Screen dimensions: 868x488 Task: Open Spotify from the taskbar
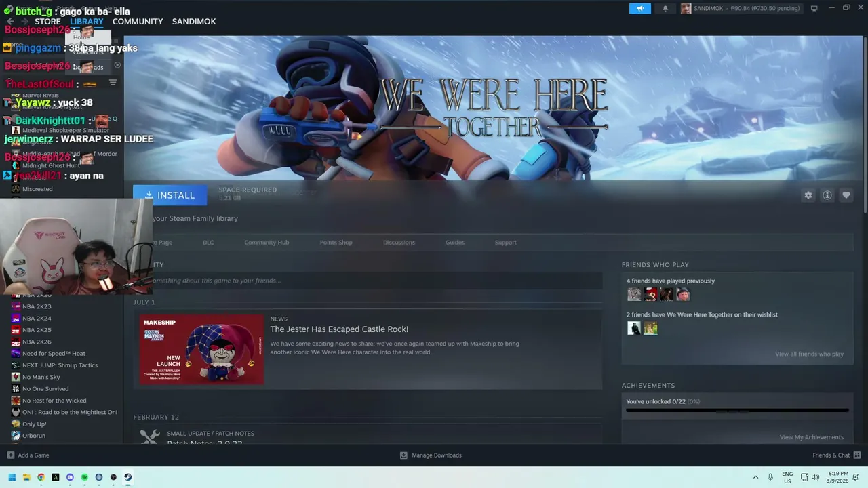[84, 477]
